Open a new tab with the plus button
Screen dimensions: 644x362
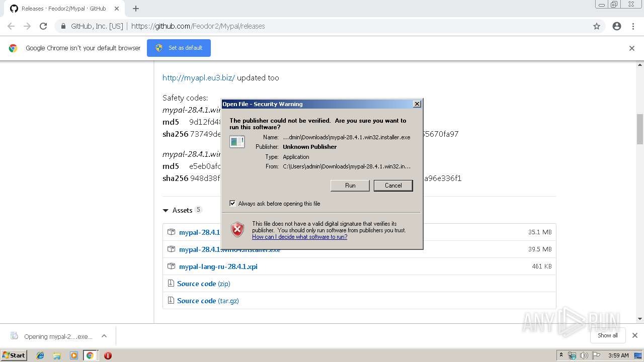point(136,9)
